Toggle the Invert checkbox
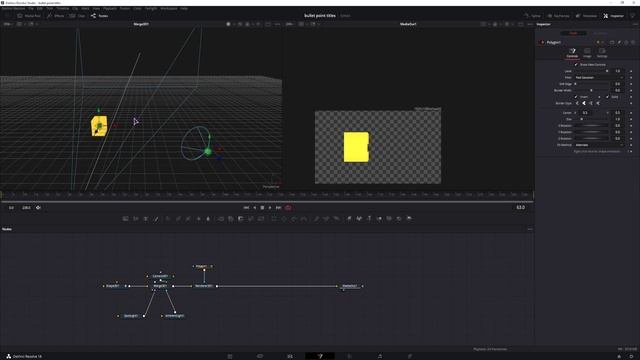Image resolution: width=640 pixels, height=360 pixels. (576, 97)
